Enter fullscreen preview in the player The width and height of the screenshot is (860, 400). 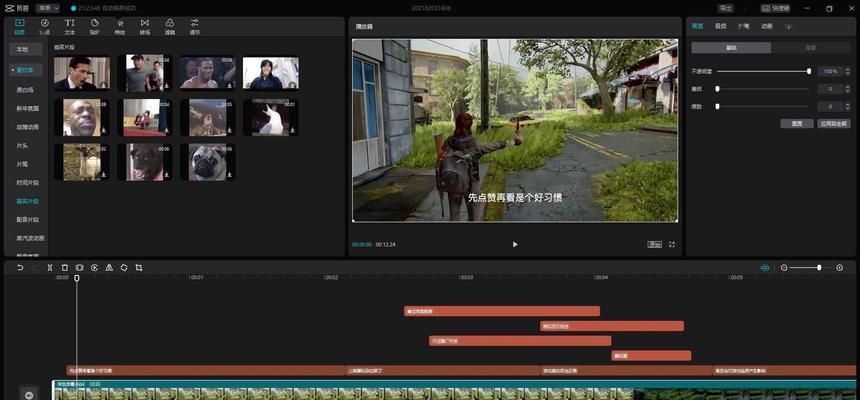pyautogui.click(x=672, y=244)
